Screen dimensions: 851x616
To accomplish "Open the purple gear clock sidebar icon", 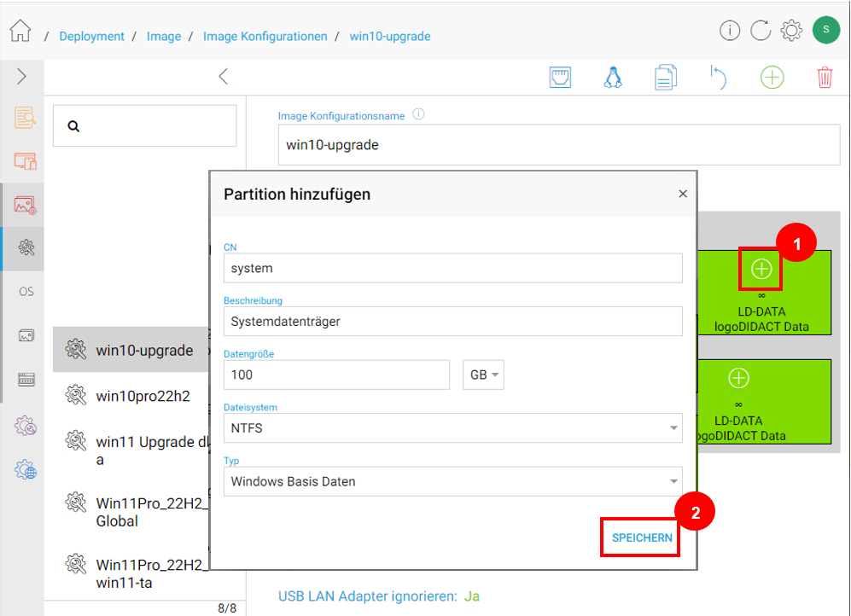I will click(26, 426).
